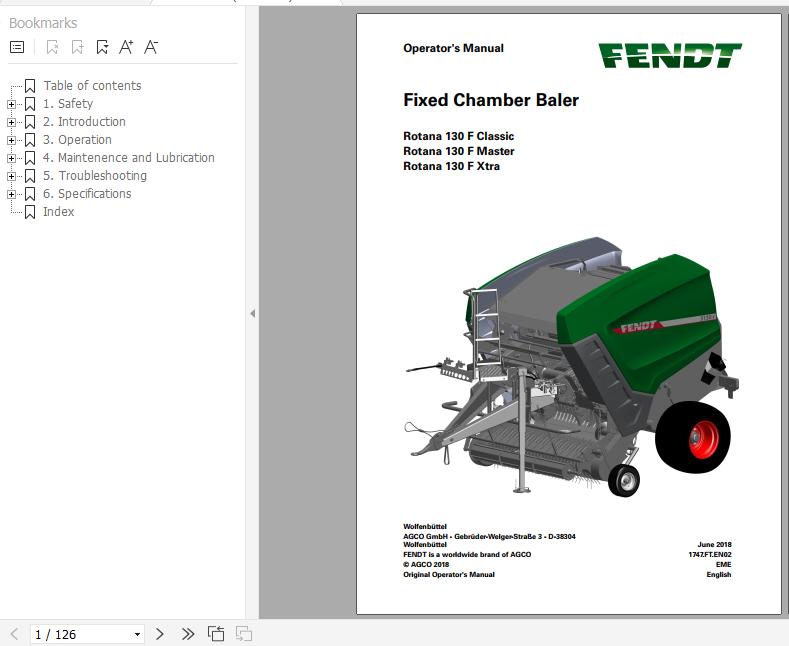Click the previous view icon
789x646 pixels.
216,634
